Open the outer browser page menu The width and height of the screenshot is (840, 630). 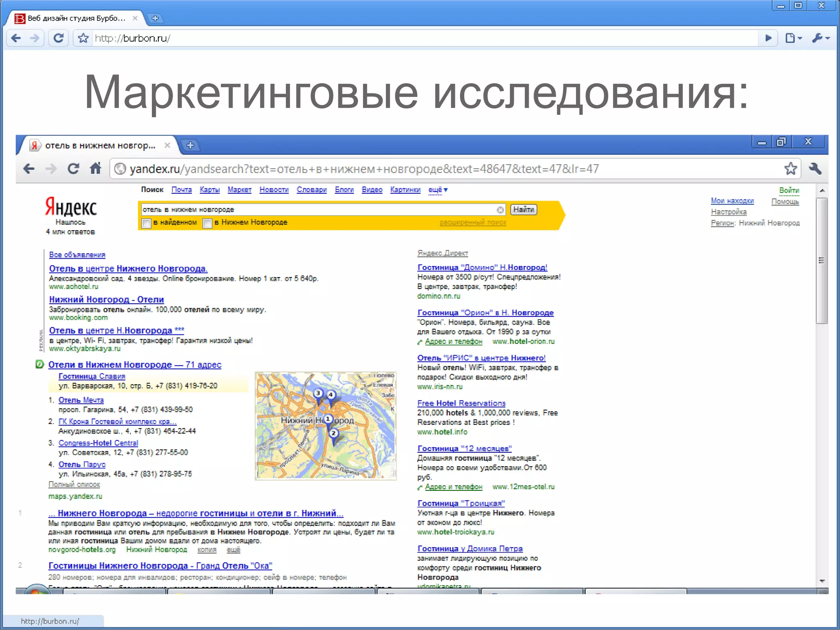(x=794, y=38)
